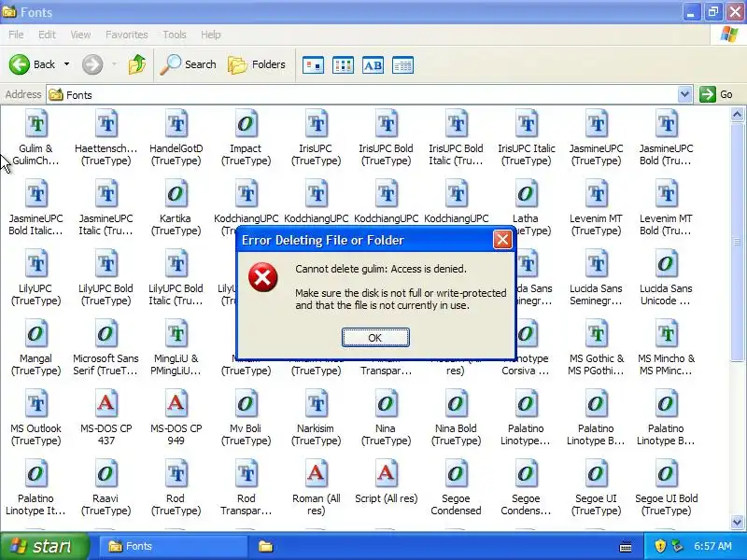Select the Latha font icon

click(526, 194)
